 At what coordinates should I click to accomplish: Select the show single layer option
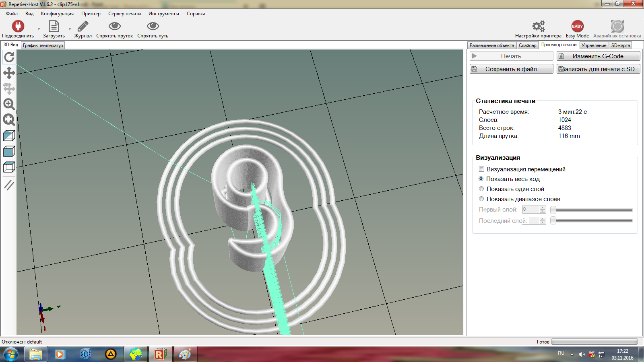(x=481, y=189)
